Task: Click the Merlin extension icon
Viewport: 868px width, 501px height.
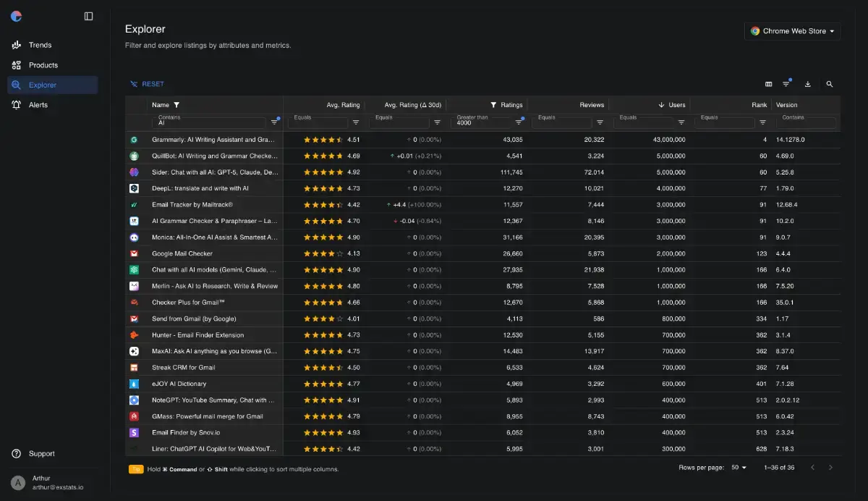Action: [134, 286]
